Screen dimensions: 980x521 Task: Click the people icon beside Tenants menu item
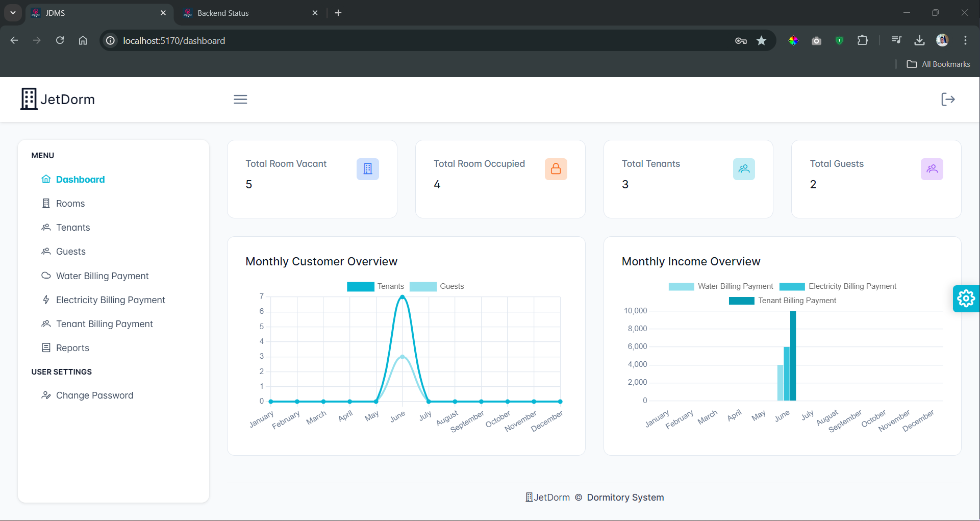pyautogui.click(x=46, y=227)
